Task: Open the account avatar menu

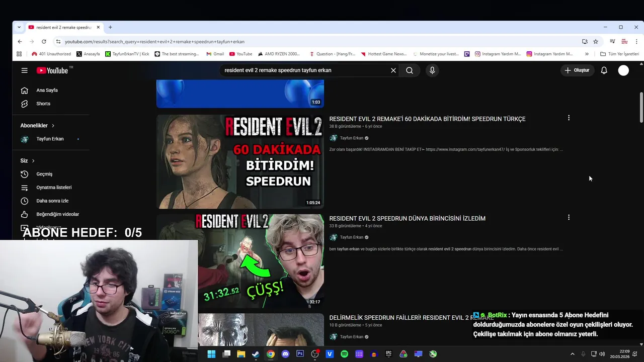Action: point(623,70)
